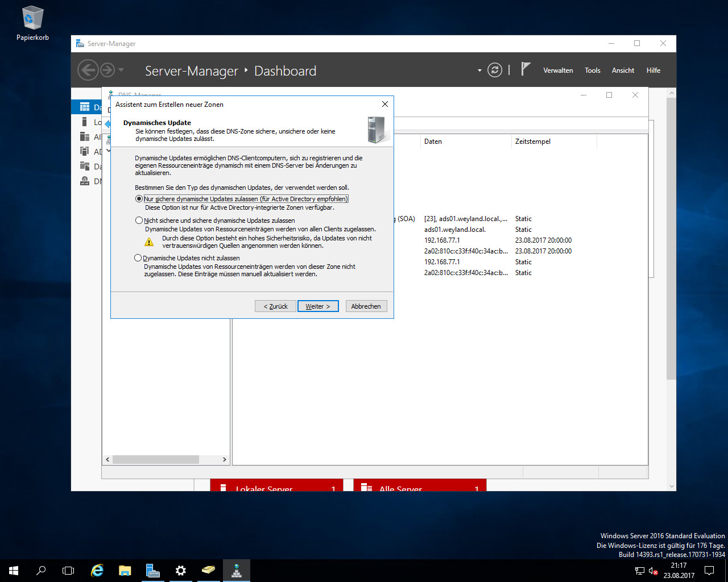Click the DNS Manager taskbar icon

236,571
